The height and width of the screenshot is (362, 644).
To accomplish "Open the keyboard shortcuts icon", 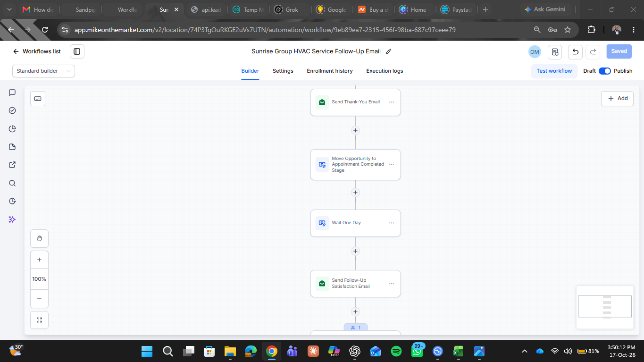I will coord(38,99).
